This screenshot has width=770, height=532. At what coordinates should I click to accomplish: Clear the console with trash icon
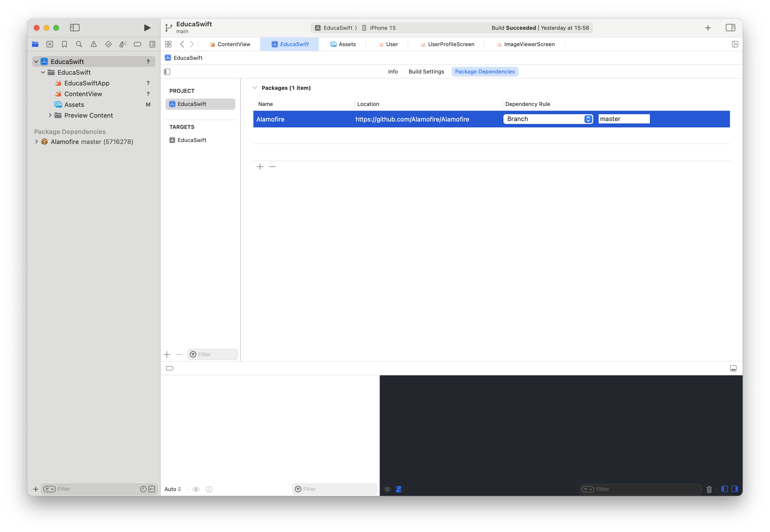click(709, 489)
